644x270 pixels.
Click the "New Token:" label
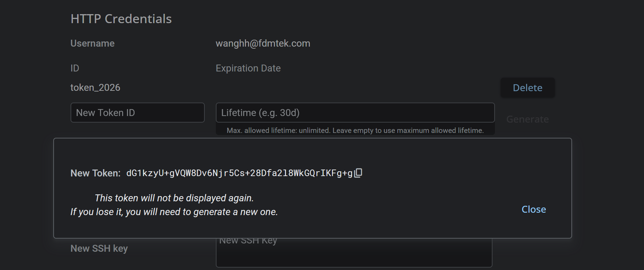(95, 173)
